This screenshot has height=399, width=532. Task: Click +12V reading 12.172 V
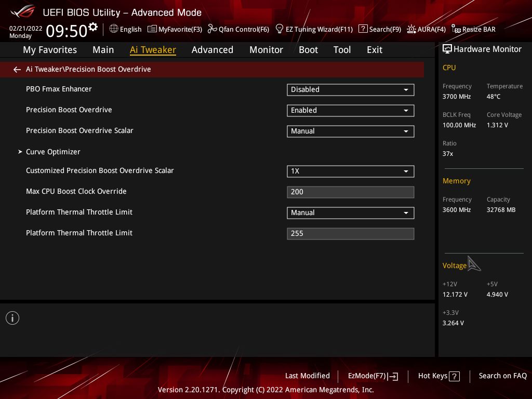click(x=455, y=295)
